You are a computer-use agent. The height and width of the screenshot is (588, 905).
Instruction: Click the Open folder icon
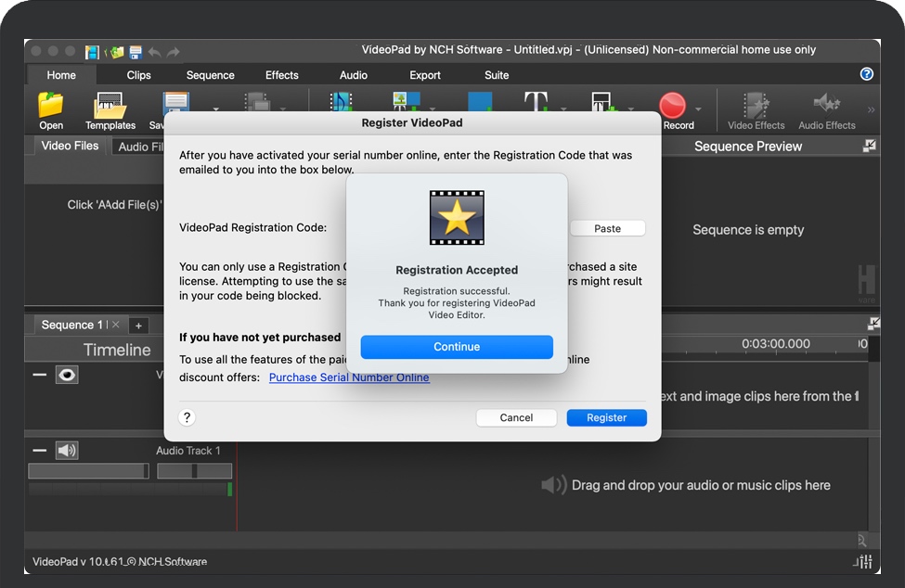pyautogui.click(x=51, y=106)
